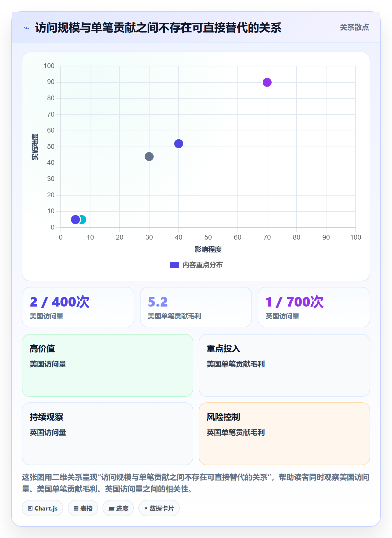Select the 1 / 700次 英国访问量 card
Image resolution: width=392 pixels, height=538 pixels.
pyautogui.click(x=314, y=307)
